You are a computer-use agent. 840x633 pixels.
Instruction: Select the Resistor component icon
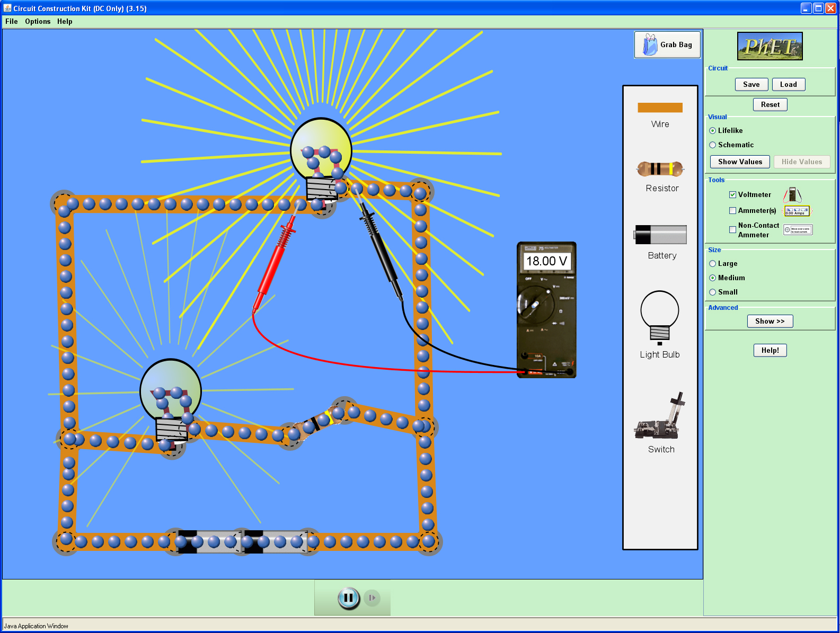click(660, 169)
